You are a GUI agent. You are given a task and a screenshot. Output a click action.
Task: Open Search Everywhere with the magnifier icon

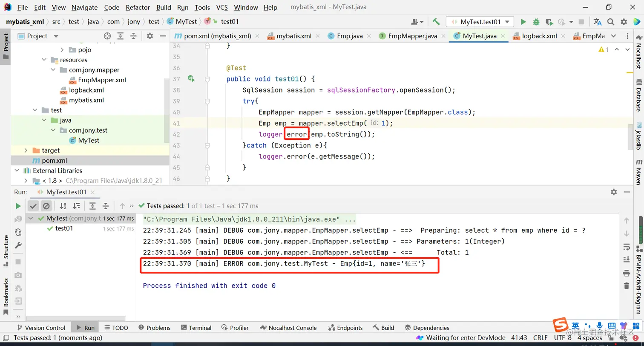coord(610,22)
